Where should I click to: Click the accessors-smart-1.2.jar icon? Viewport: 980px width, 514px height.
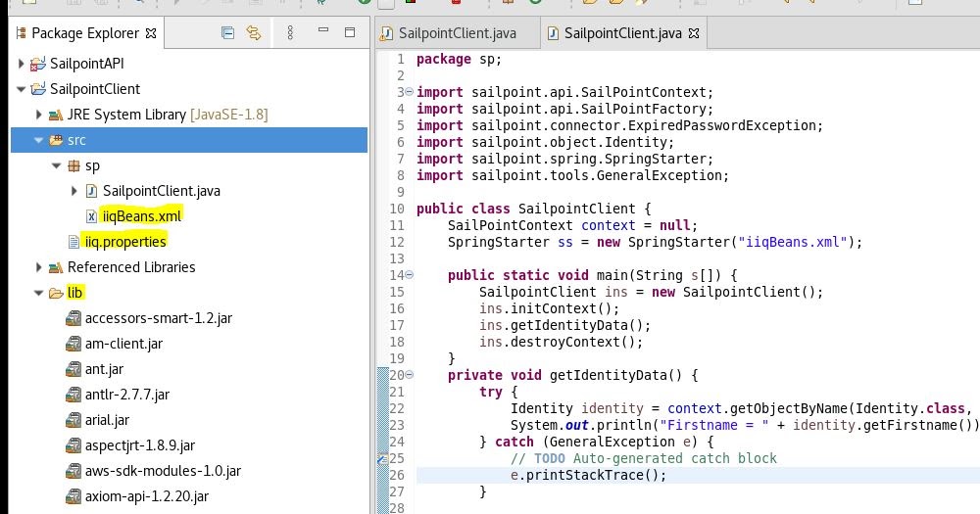click(73, 318)
